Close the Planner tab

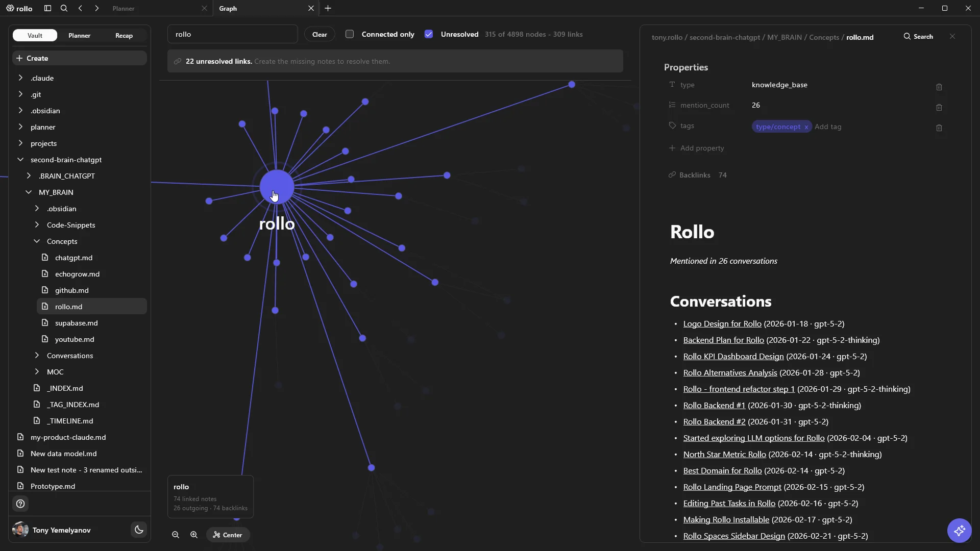point(204,8)
